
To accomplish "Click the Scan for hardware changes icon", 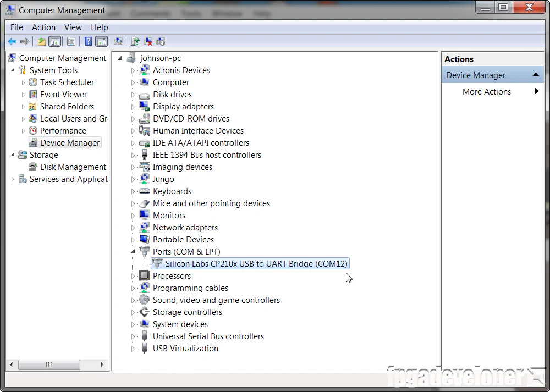I will (x=118, y=41).
